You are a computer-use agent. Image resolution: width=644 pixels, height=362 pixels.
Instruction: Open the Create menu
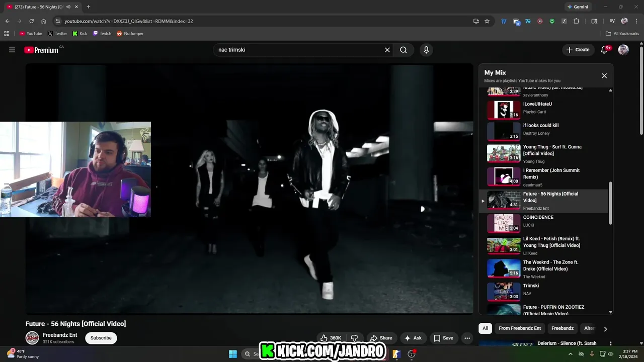point(578,50)
